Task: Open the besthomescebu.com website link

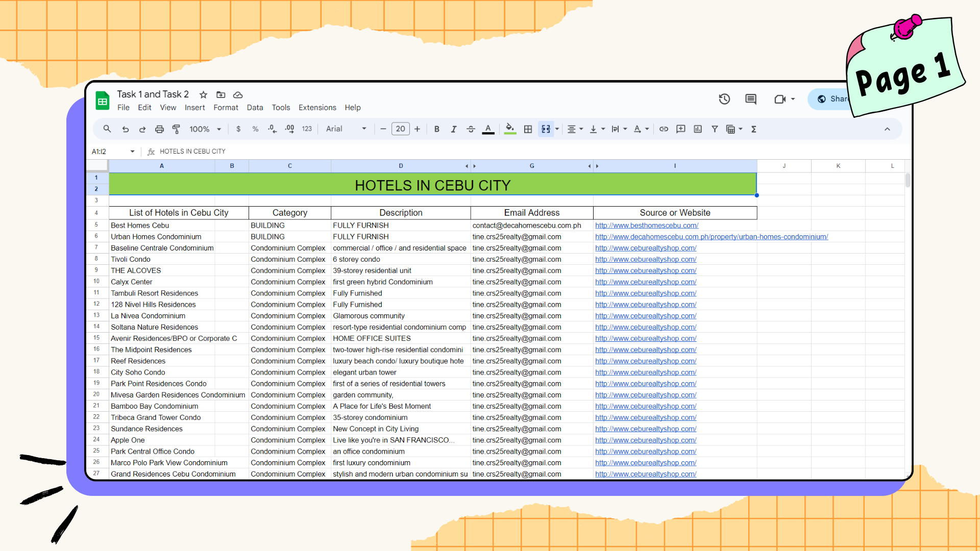Action: [x=646, y=226]
